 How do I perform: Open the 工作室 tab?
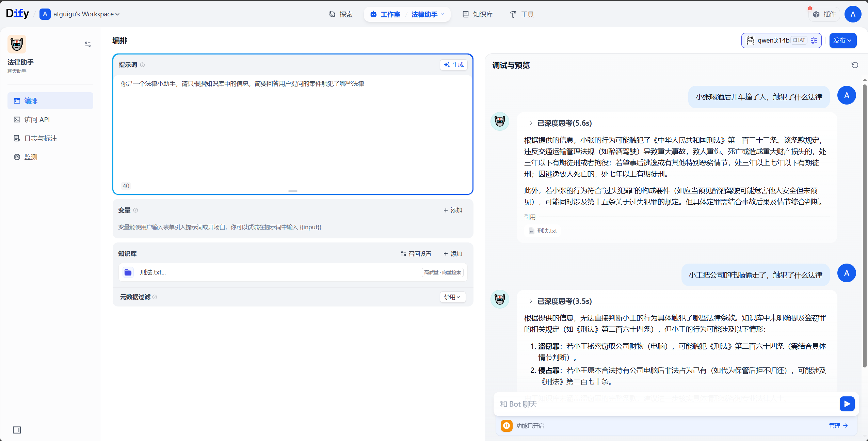click(x=385, y=14)
